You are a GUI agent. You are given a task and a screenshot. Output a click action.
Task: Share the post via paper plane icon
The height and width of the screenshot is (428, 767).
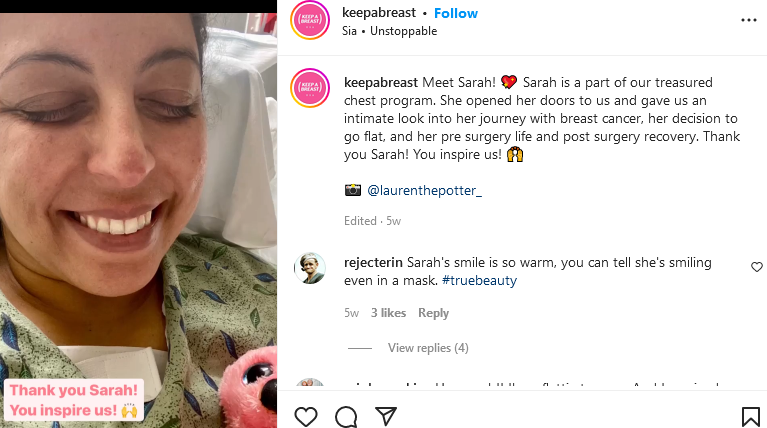(x=386, y=416)
